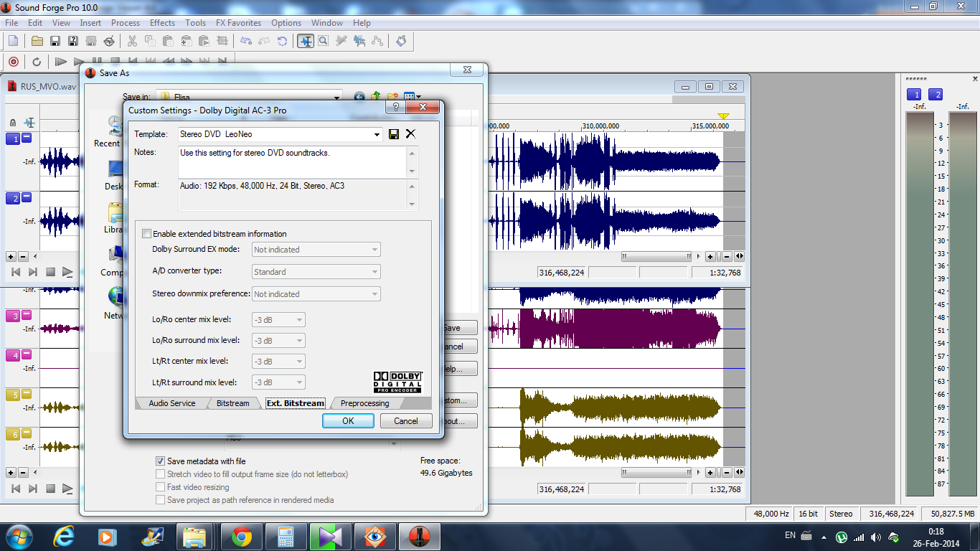Click the Record button in the transport toolbar
Viewport: 980px width, 551px height.
13,62
